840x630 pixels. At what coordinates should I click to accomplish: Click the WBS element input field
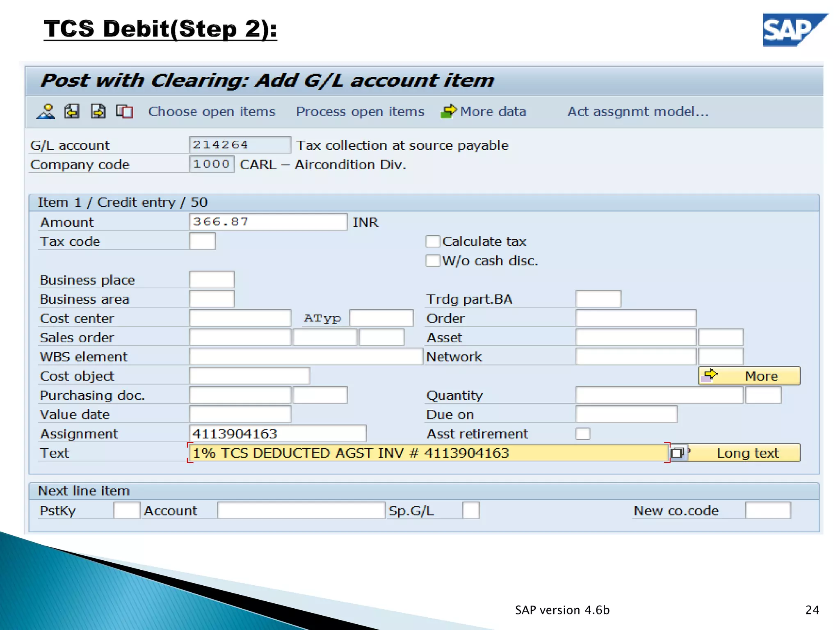coord(306,357)
